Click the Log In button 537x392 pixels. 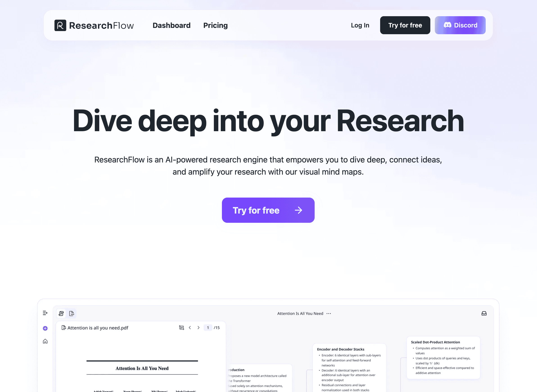point(360,25)
